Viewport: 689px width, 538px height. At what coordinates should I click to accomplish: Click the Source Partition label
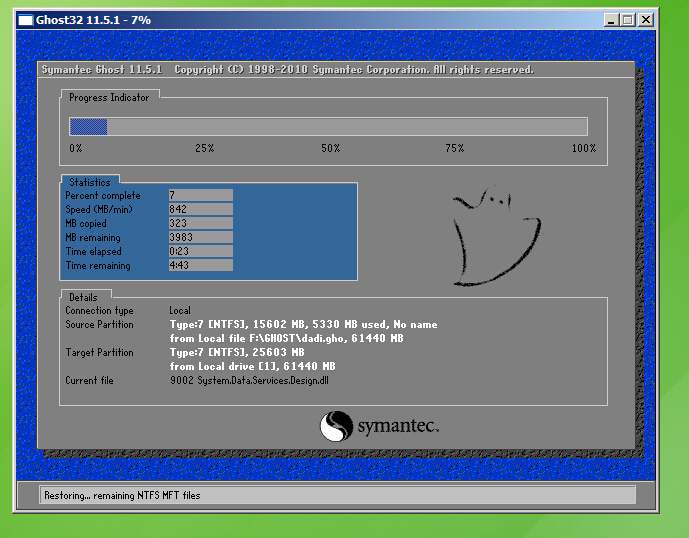(x=99, y=324)
